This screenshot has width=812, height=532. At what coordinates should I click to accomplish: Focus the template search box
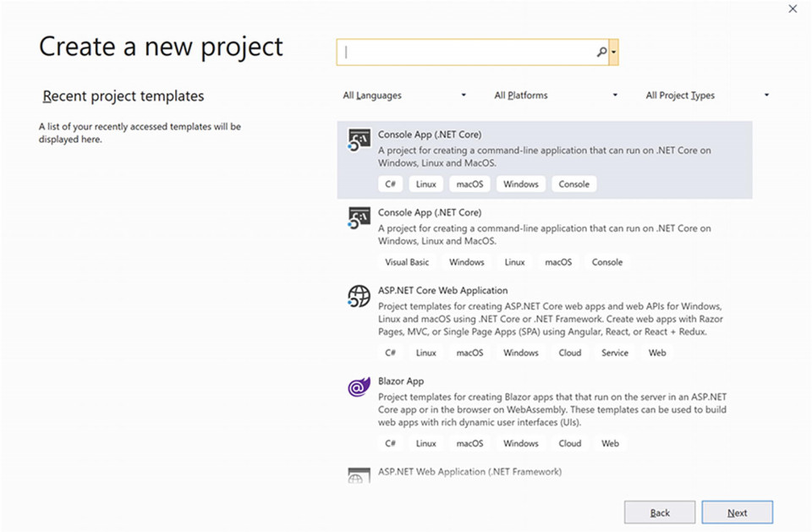tap(471, 52)
